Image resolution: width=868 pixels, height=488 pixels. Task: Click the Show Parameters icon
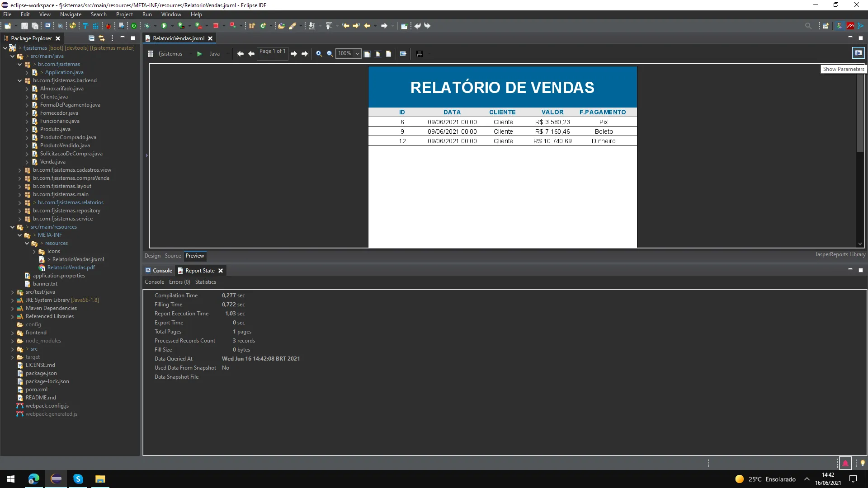pos(858,53)
